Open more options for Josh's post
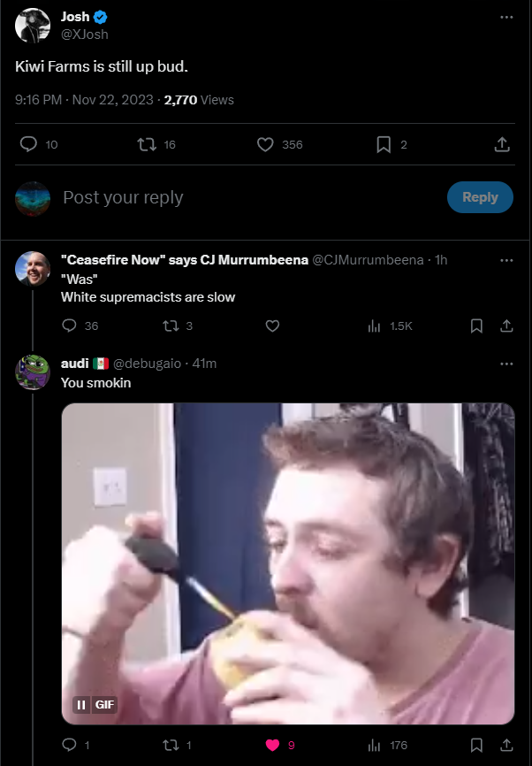The height and width of the screenshot is (766, 532). (x=506, y=17)
